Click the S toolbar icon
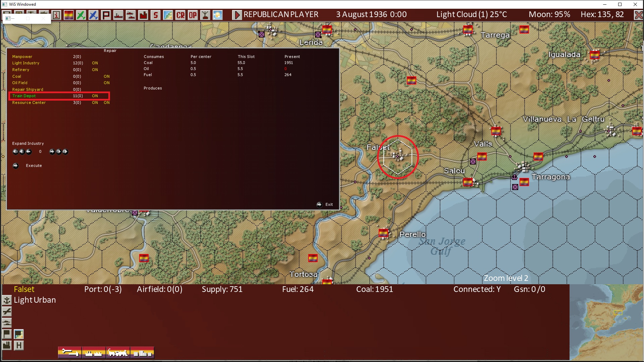 [156, 15]
